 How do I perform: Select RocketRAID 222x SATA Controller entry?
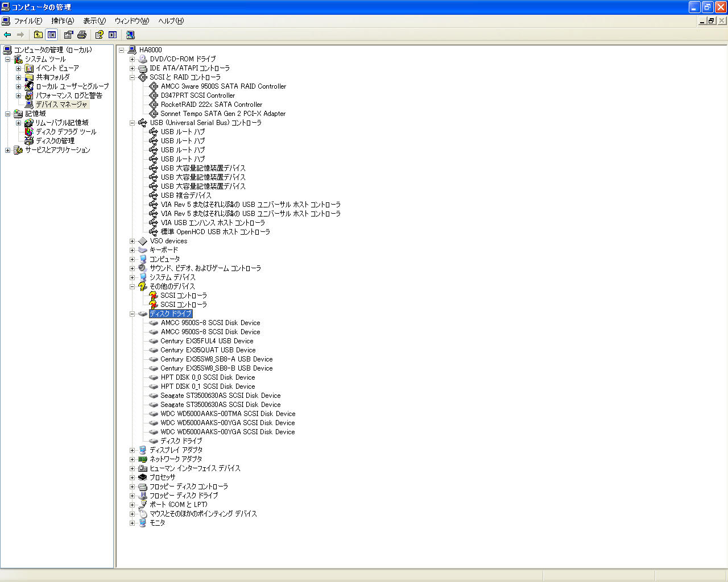212,105
